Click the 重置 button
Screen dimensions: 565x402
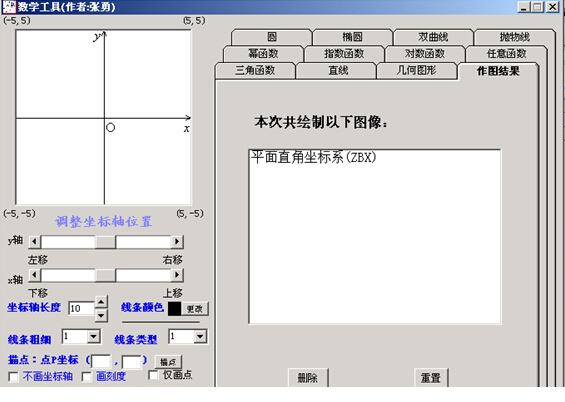click(431, 378)
